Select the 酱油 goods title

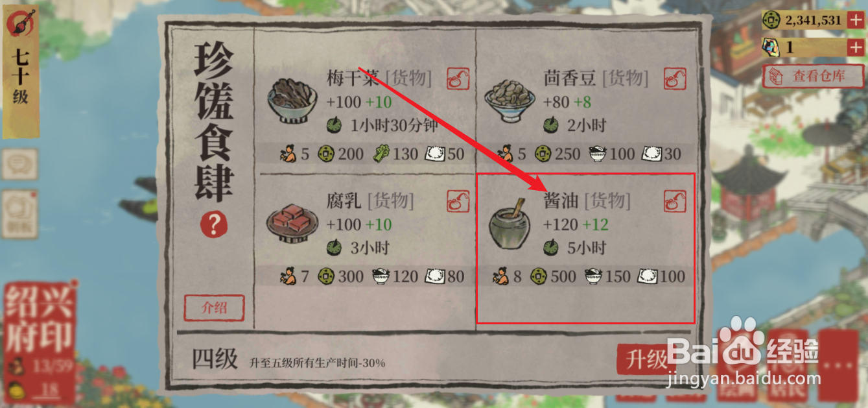click(x=561, y=200)
